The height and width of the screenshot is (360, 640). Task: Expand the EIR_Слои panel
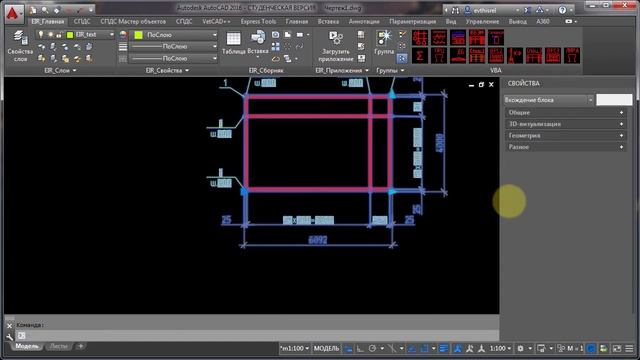tap(60, 71)
